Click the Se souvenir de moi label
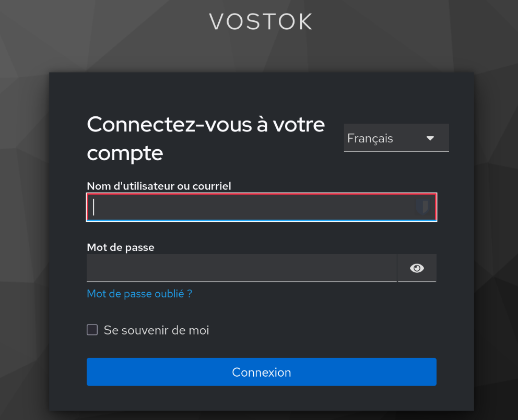Image resolution: width=518 pixels, height=420 pixels. pos(156,330)
